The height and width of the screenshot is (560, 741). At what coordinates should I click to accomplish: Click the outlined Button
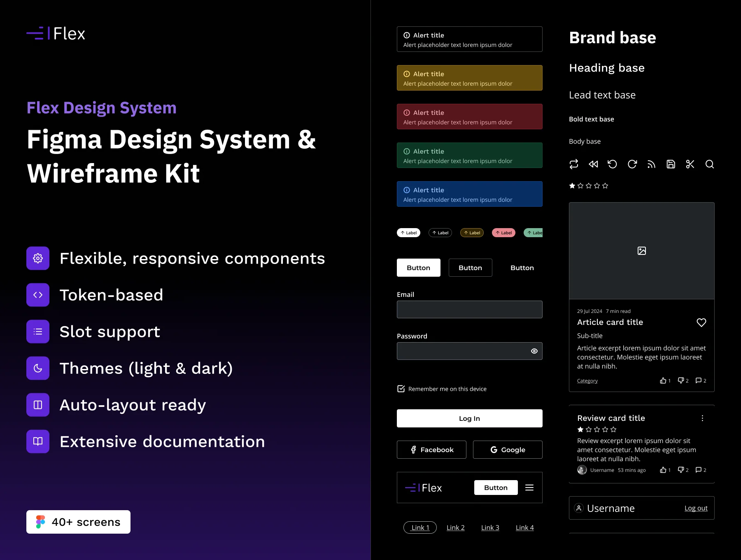(x=471, y=268)
